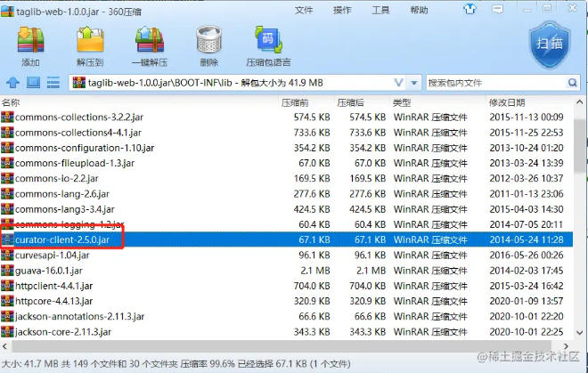The height and width of the screenshot is (373, 588).
Task: Click date 2016-05-26 00:26
Action: click(527, 255)
